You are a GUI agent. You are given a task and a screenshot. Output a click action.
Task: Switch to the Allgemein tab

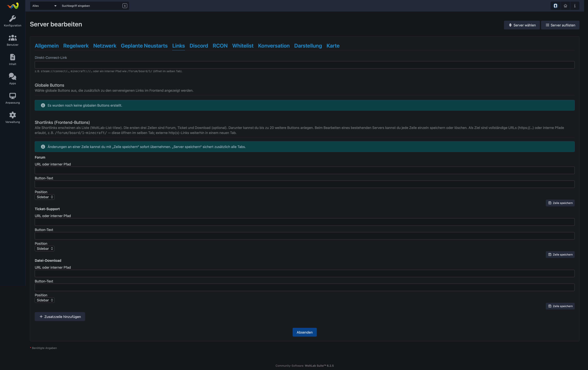(x=47, y=46)
